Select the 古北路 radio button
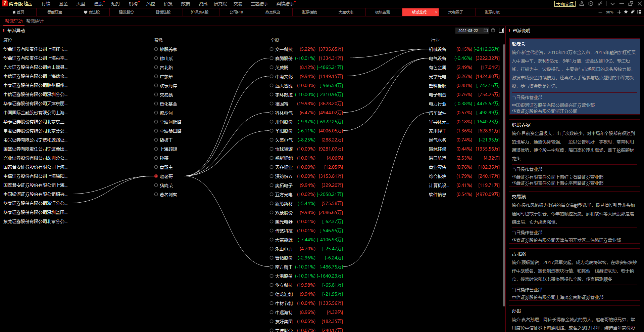This screenshot has height=332, width=644. coord(156,67)
